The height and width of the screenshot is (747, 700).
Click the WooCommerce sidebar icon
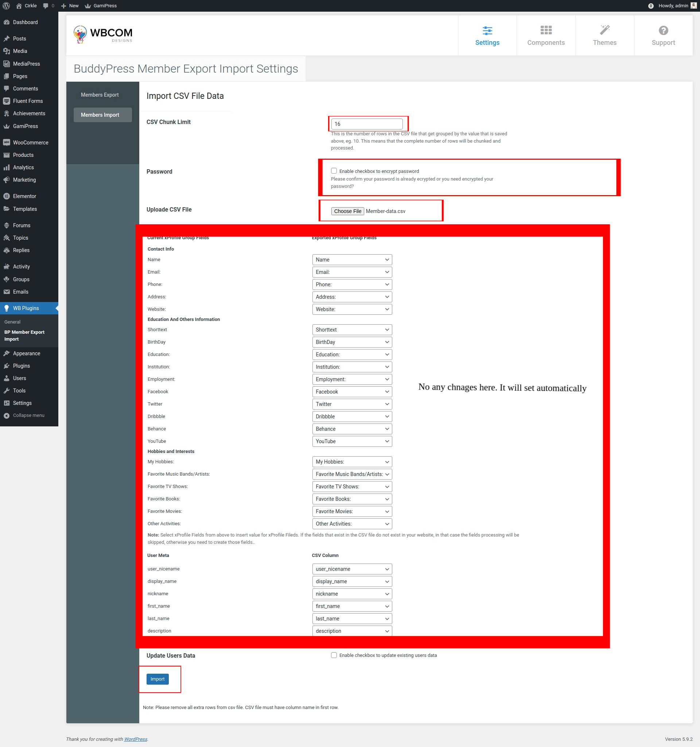(x=7, y=142)
